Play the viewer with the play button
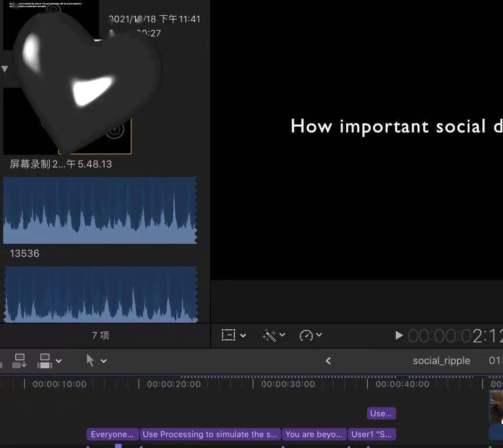503x448 pixels. (399, 336)
